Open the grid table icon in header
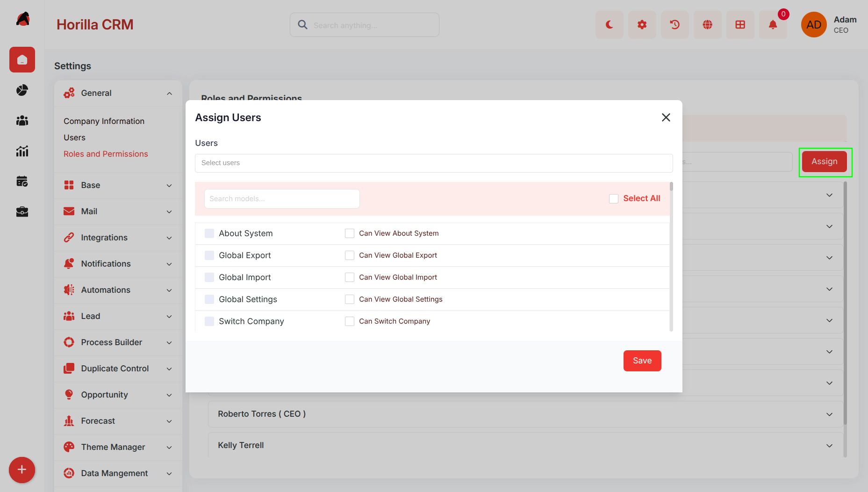 coord(740,25)
